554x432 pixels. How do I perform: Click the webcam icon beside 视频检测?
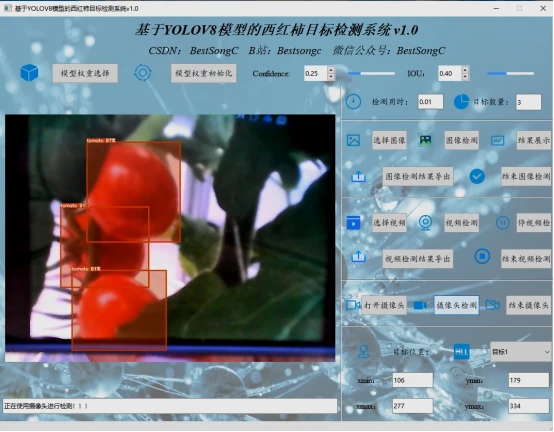point(425,223)
